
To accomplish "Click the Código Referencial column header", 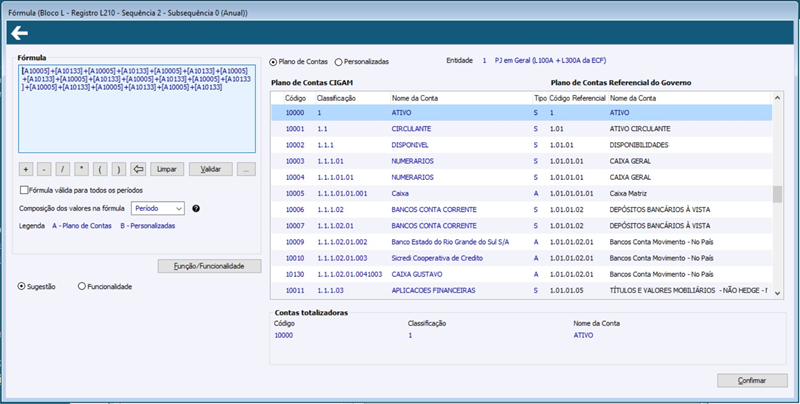I will (x=578, y=98).
